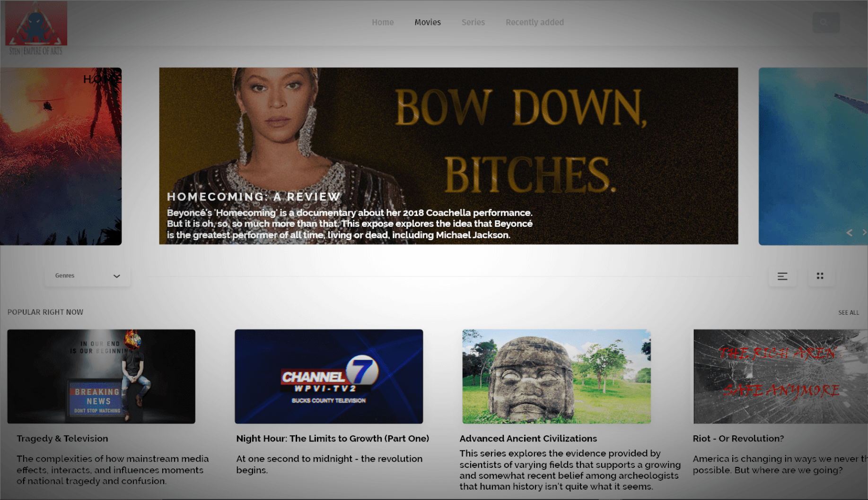Open Riot - Or Revolution? title link

click(738, 439)
